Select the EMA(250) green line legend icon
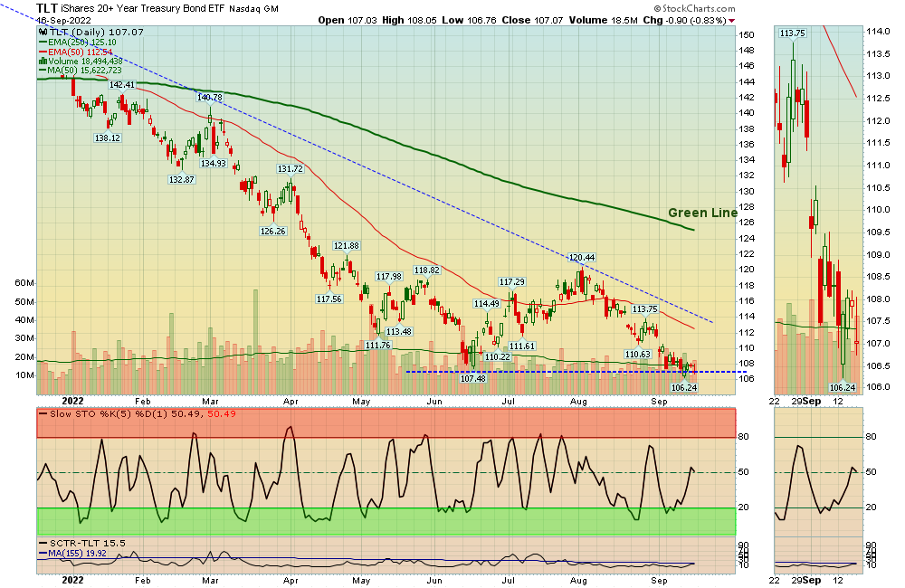The height and width of the screenshot is (588, 905). [43, 41]
